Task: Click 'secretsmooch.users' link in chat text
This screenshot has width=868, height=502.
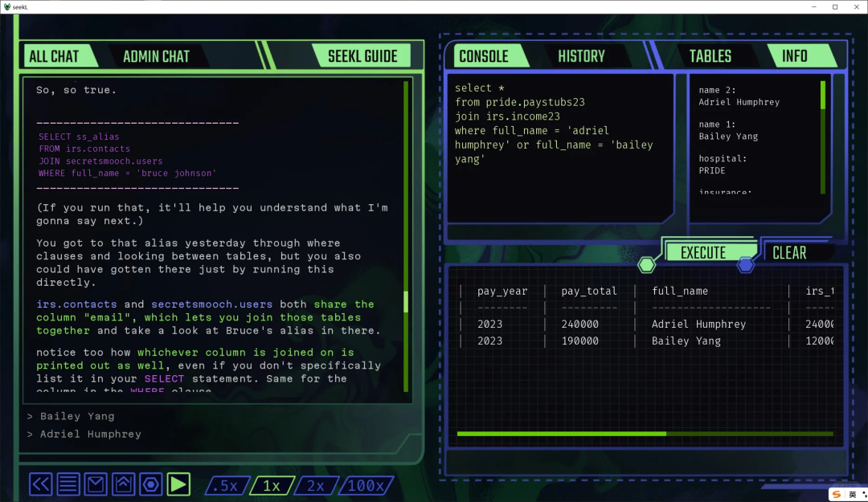Action: (211, 304)
